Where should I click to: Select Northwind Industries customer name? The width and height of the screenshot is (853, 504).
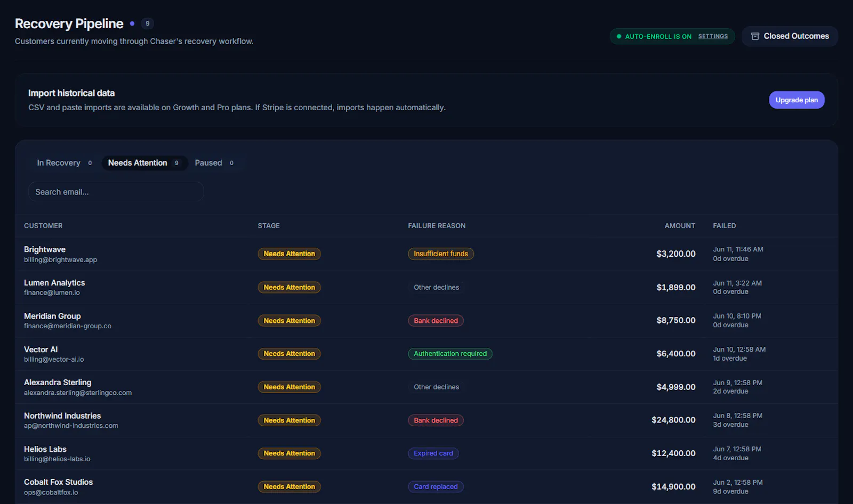(62, 416)
